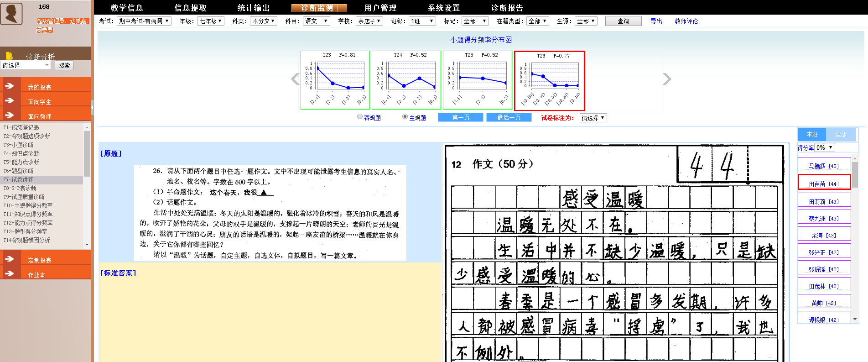Image resolution: width=868 pixels, height=362 pixels.
Task: Click the arrow icon beside 面向学生
Action: [10, 100]
